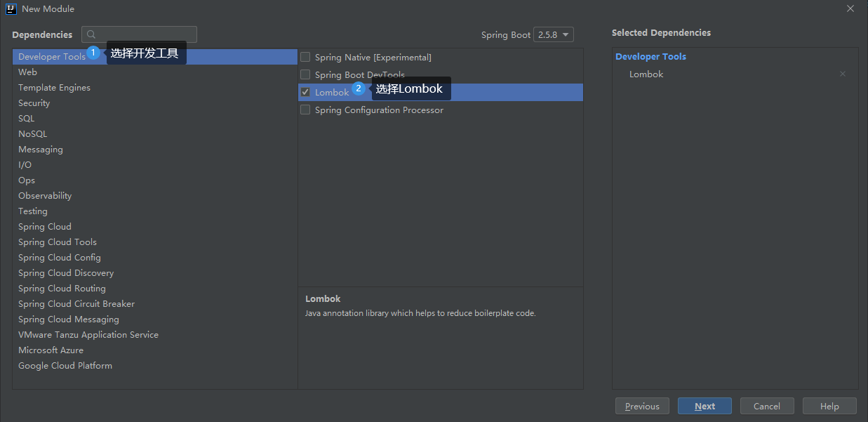The image size is (868, 422).
Task: Open VMware Tanzu Application Service category
Action: [155, 334]
